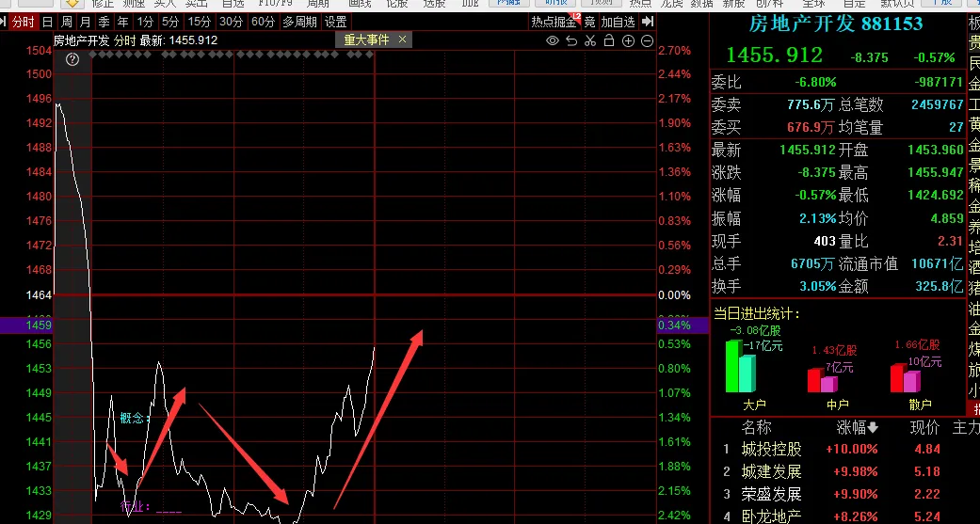Select the 15分 period
This screenshot has height=524, width=980.
point(200,23)
